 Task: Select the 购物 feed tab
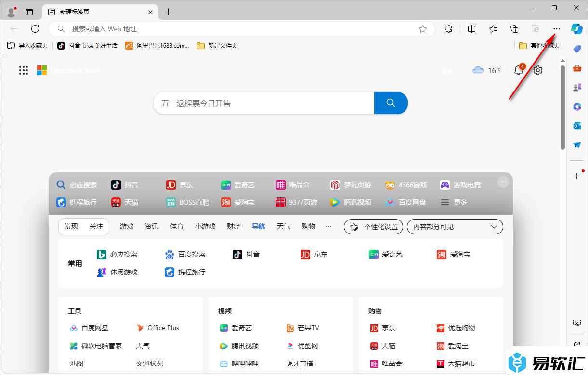[x=309, y=226]
